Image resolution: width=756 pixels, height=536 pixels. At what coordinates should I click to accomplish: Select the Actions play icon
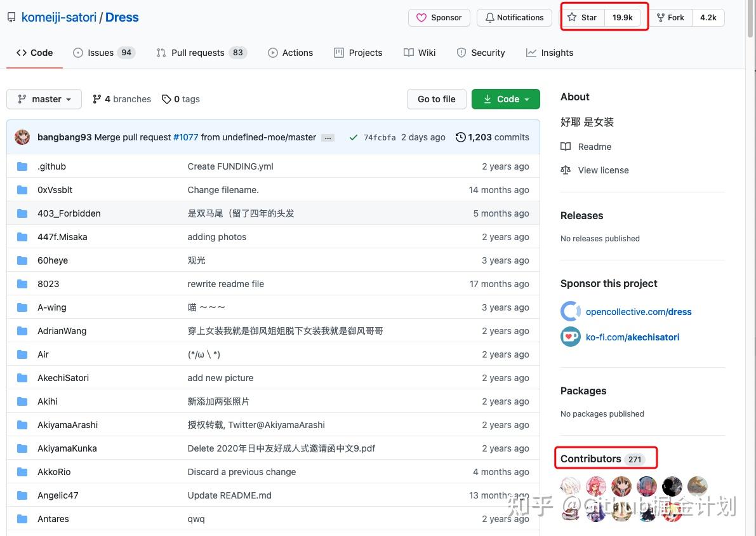[273, 53]
